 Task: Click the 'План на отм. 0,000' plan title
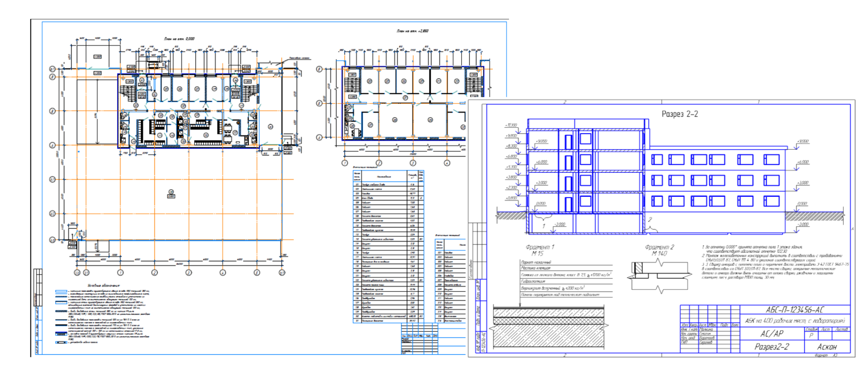point(179,39)
